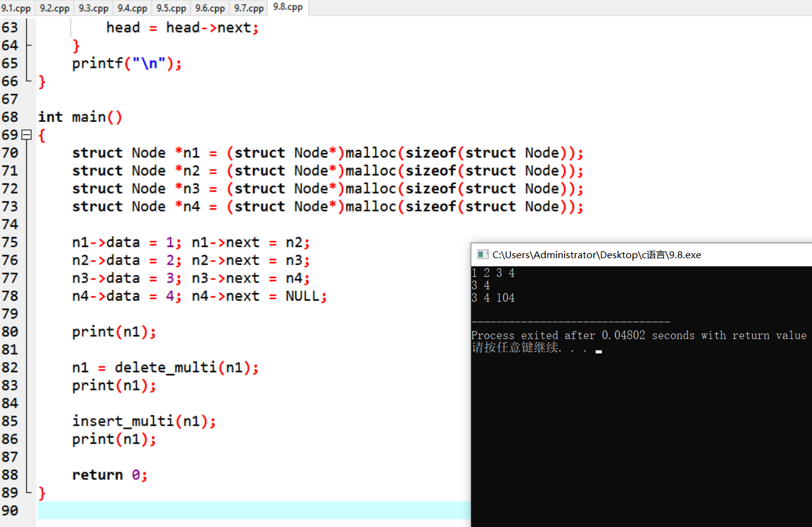Click the *n3 malloc declaration on line 72
Image resolution: width=812 pixels, height=527 pixels.
point(328,189)
